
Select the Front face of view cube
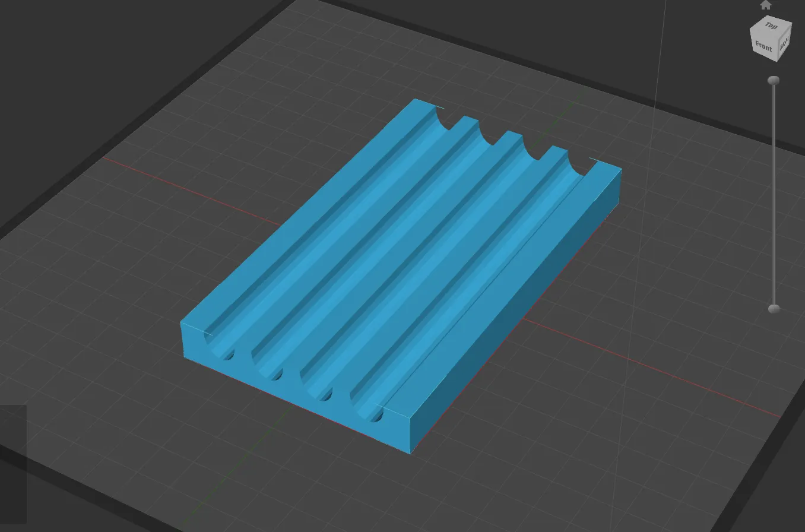(x=763, y=46)
